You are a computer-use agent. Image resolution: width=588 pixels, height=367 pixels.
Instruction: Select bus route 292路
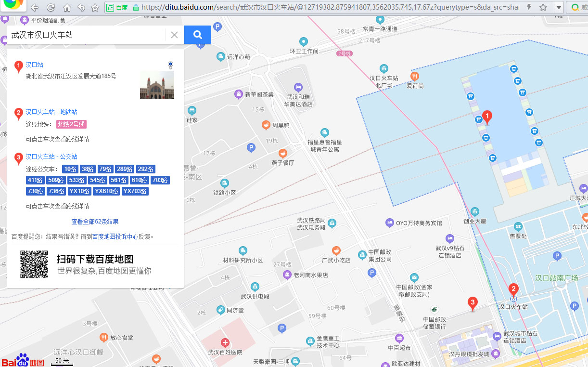(146, 169)
